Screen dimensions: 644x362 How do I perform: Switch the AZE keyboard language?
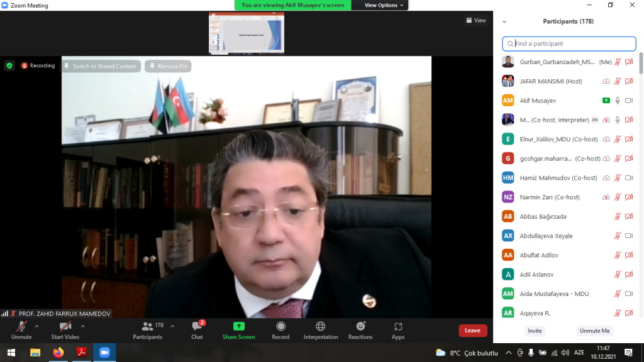pos(579,353)
